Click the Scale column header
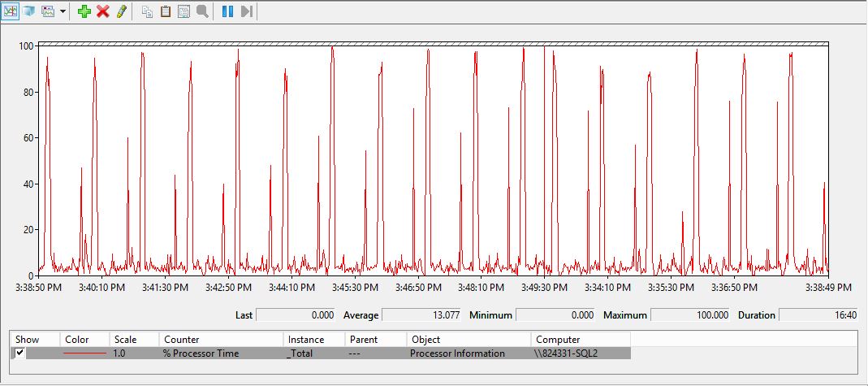Screen dimensions: 868x386 [134, 340]
